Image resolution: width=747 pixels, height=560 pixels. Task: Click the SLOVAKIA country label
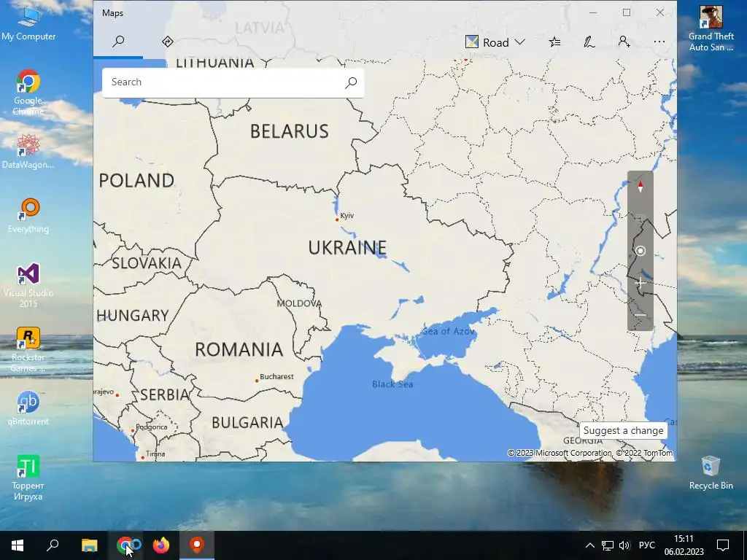point(147,262)
